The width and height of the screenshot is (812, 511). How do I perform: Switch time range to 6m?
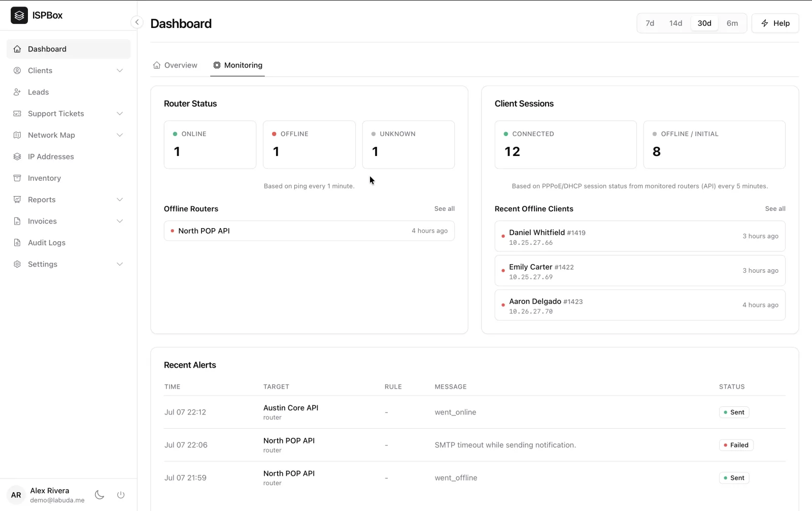[732, 23]
